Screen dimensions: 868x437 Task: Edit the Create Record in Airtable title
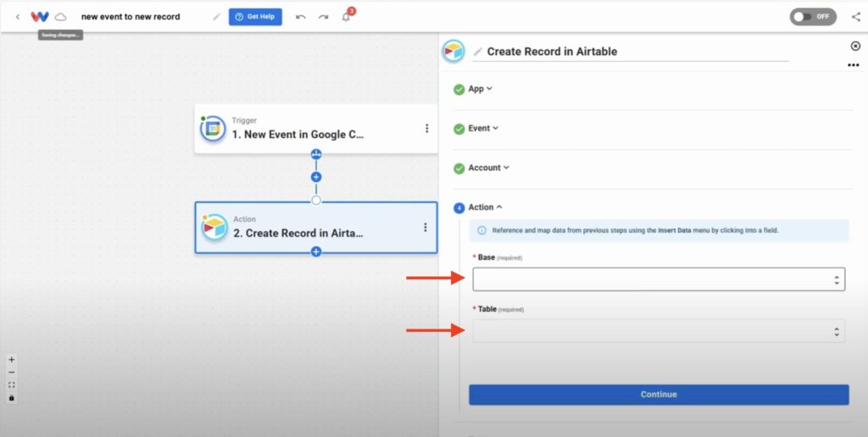(552, 52)
